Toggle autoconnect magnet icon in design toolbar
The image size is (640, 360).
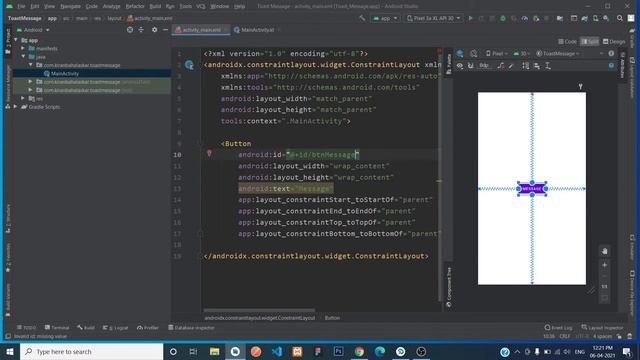click(x=471, y=66)
